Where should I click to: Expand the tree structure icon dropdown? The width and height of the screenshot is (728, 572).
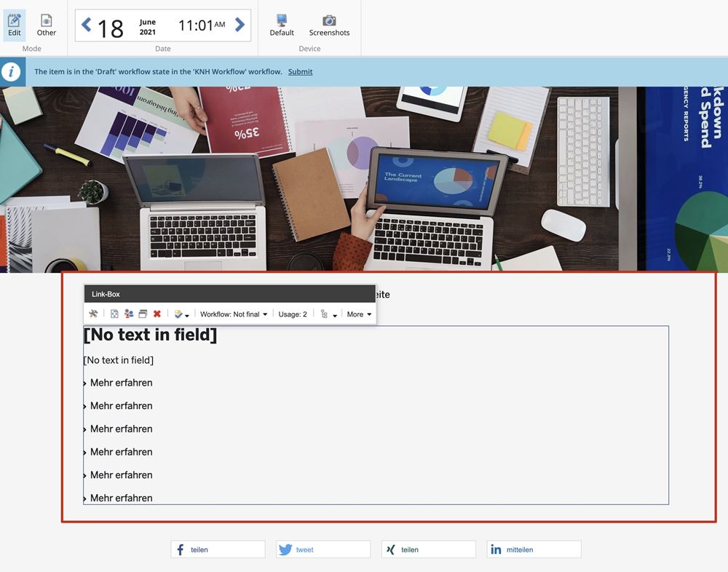coord(329,314)
